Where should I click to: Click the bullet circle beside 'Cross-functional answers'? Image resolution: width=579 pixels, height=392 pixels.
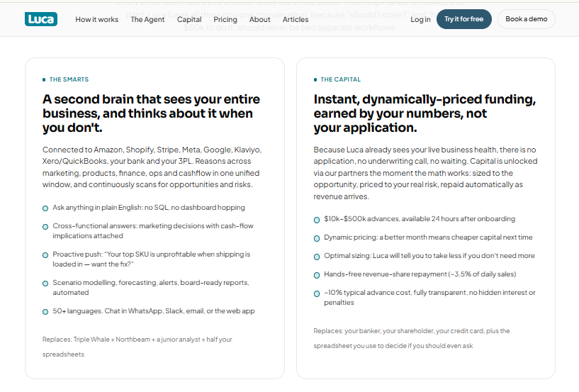(45, 227)
